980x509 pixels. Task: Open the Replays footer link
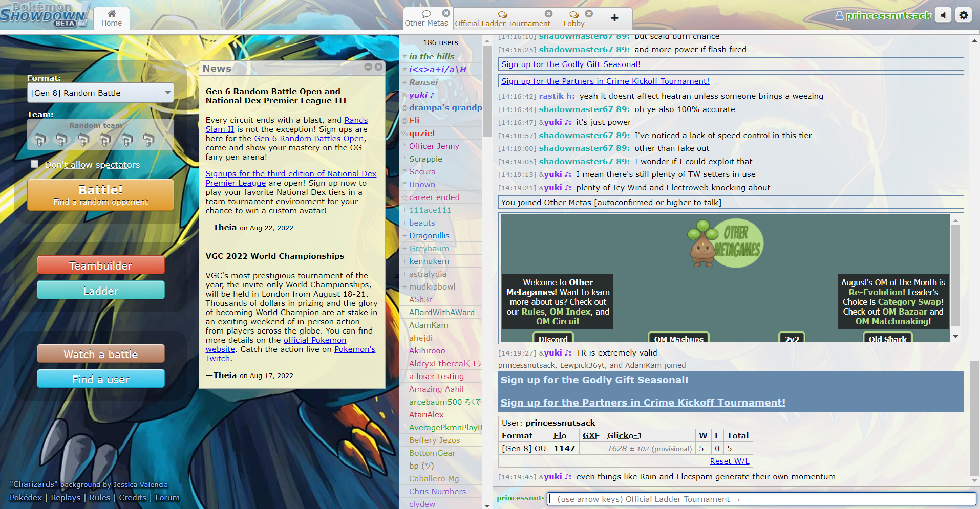[x=66, y=497]
